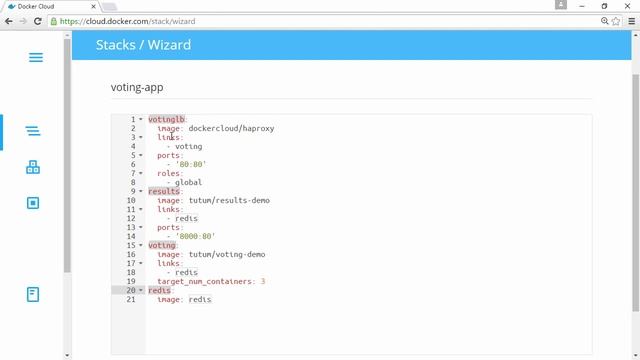Reload the Docker Cloud page
This screenshot has width=640, height=360.
(x=38, y=21)
